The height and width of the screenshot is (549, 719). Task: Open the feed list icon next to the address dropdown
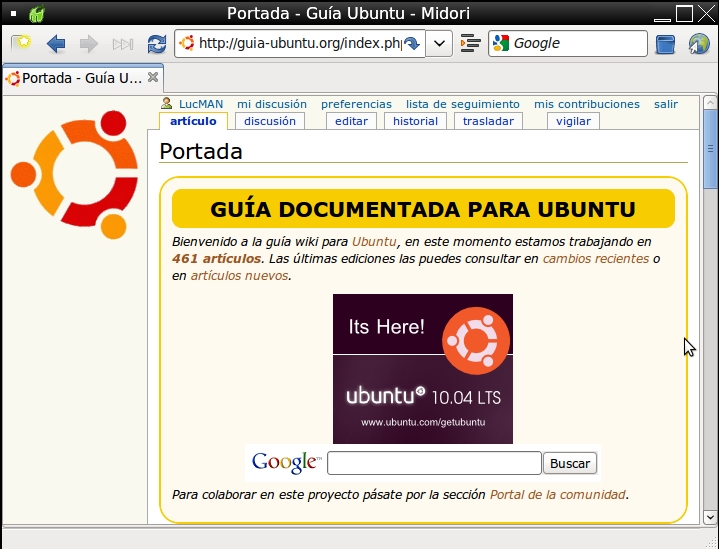pyautogui.click(x=471, y=44)
